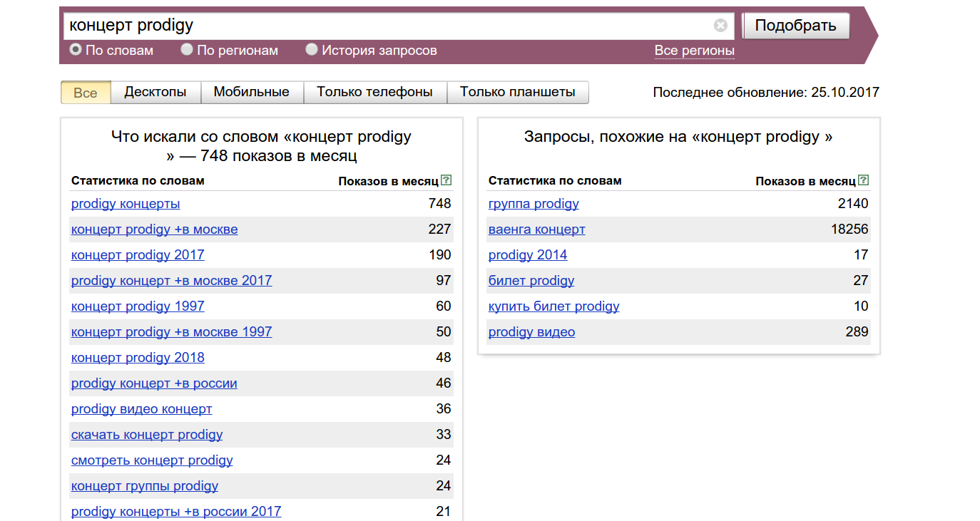The height and width of the screenshot is (521, 980).
Task: Switch to the 'Мобильные' tab
Action: (252, 92)
